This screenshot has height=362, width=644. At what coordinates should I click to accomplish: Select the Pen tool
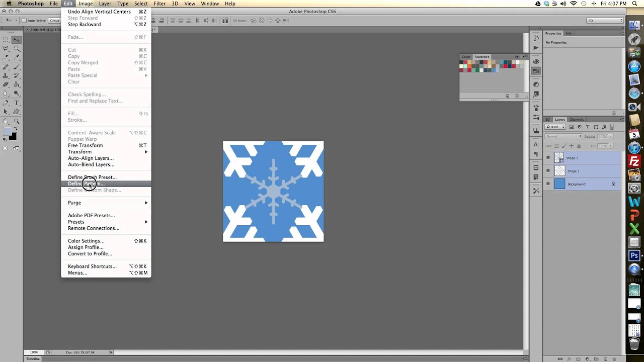click(x=6, y=103)
